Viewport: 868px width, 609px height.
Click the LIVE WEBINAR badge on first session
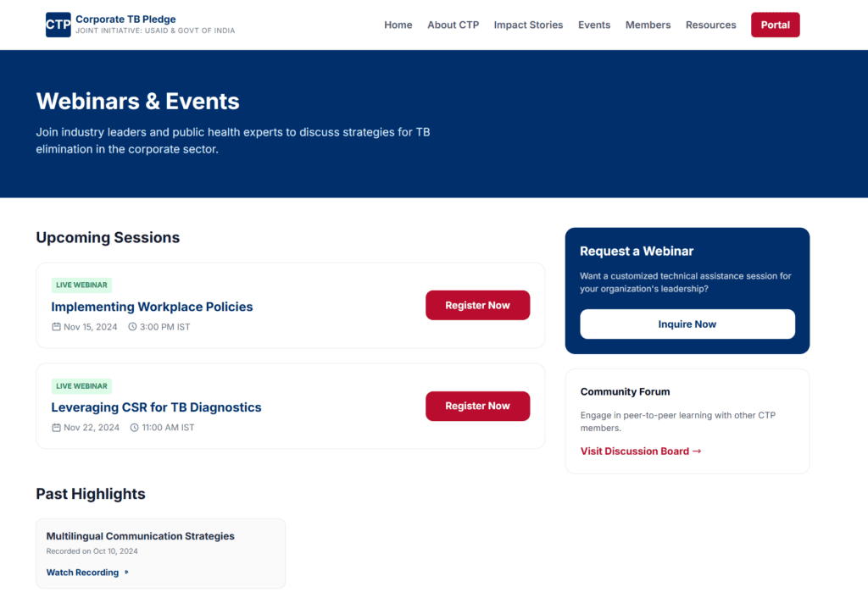pyautogui.click(x=81, y=285)
